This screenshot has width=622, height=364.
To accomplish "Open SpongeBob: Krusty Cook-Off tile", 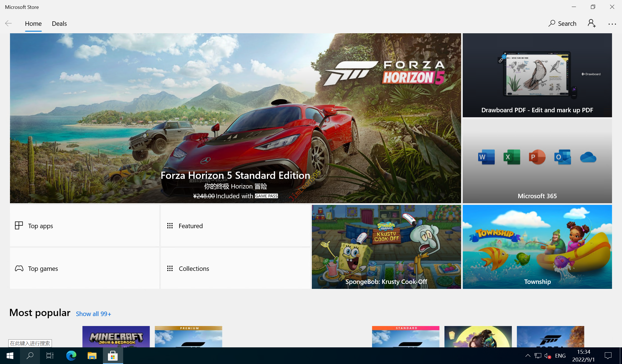I will 386,247.
